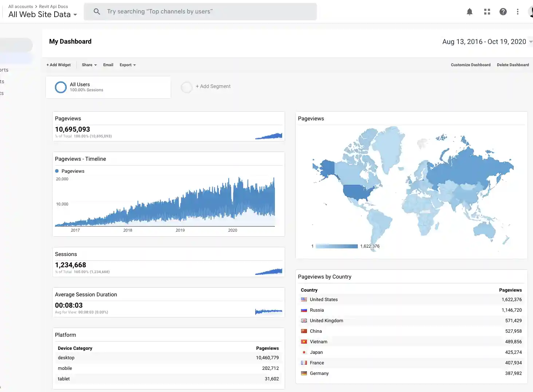Toggle the Pageviews legend dot in timeline
The height and width of the screenshot is (392, 533).
click(57, 171)
